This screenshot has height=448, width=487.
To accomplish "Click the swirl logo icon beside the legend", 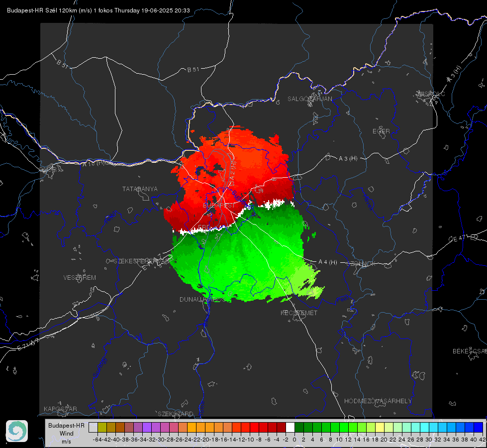I will click(x=17, y=431).
